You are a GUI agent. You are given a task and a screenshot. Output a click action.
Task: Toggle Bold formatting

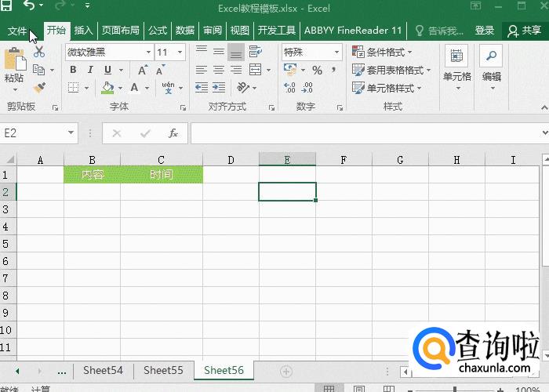coord(73,70)
